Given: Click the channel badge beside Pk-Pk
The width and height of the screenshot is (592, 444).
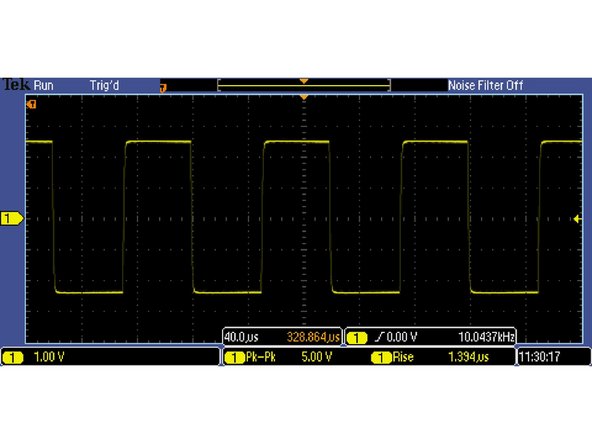Looking at the screenshot, I should tap(234, 358).
